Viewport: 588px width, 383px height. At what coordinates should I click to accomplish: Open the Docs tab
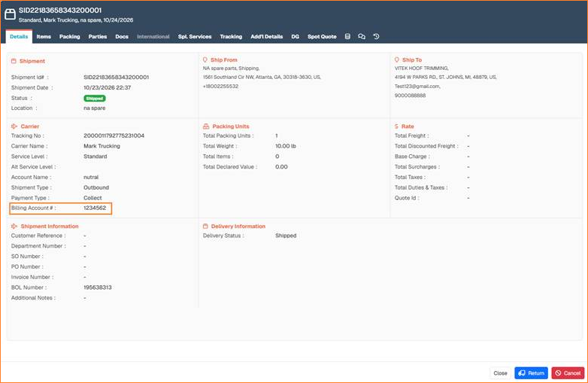122,37
